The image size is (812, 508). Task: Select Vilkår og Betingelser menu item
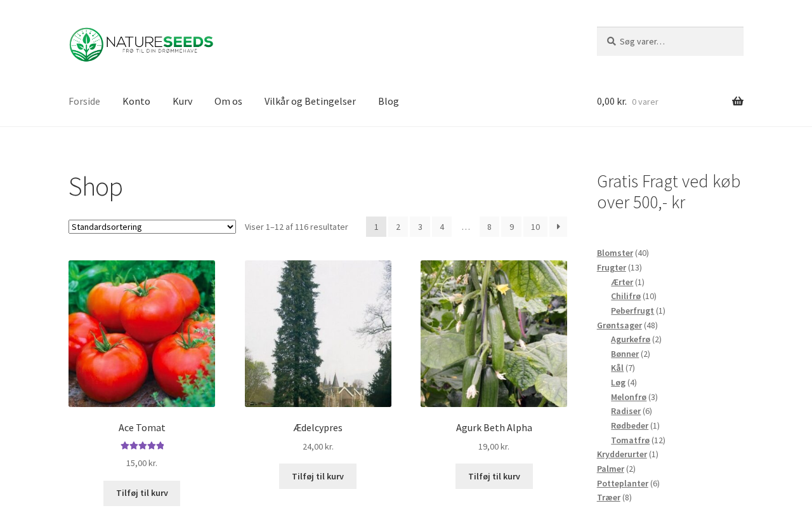point(310,101)
